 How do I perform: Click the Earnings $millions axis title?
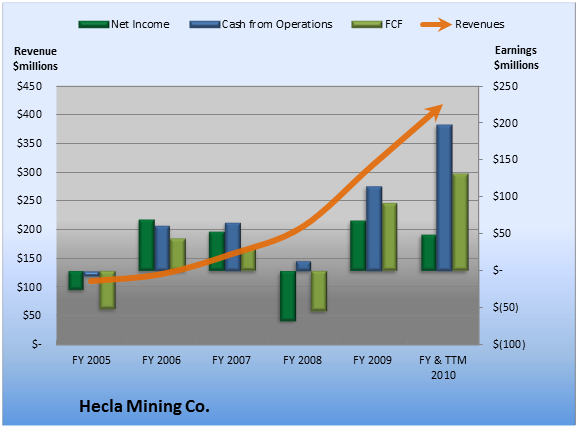516,57
